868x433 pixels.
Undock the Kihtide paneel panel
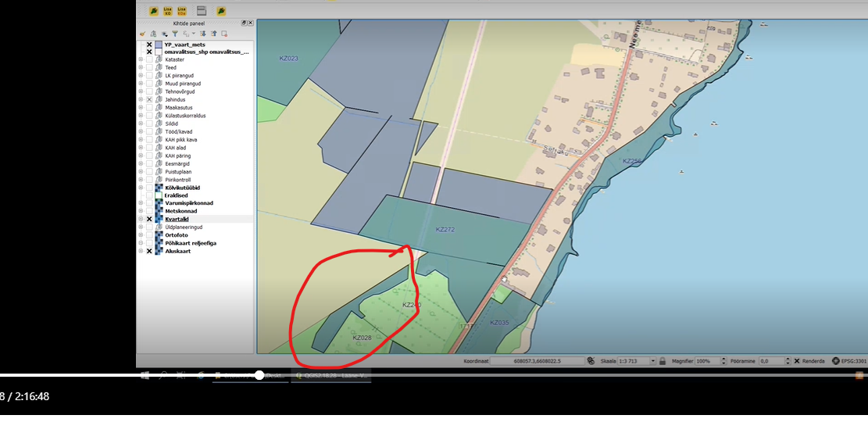(243, 23)
